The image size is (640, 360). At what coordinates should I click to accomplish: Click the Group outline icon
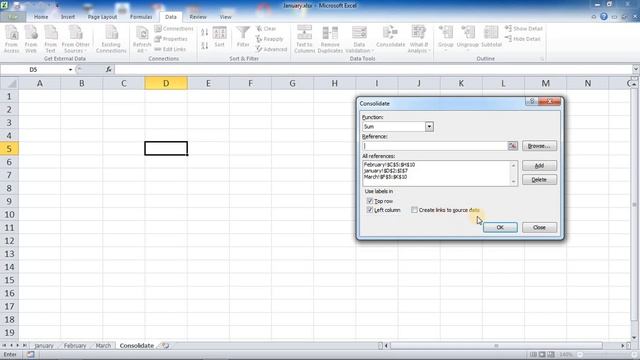(446, 37)
